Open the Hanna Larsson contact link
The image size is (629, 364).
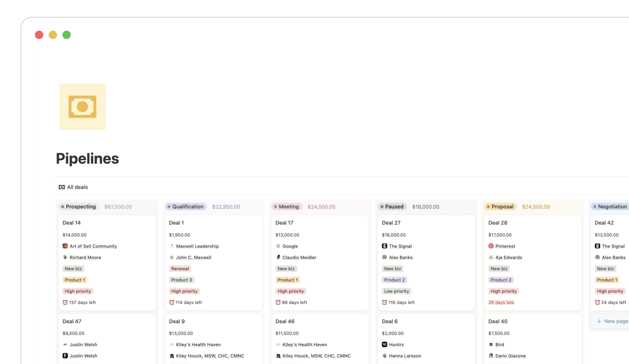click(405, 356)
